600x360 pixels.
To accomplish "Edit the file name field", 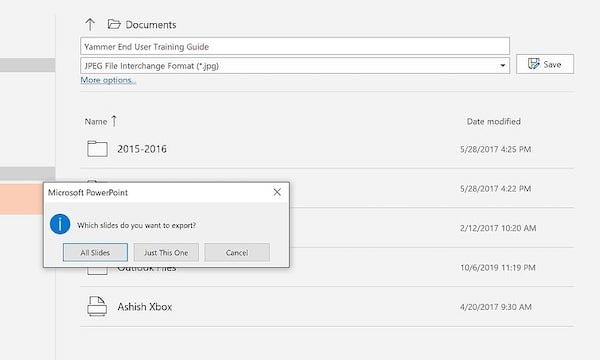I will click(295, 46).
